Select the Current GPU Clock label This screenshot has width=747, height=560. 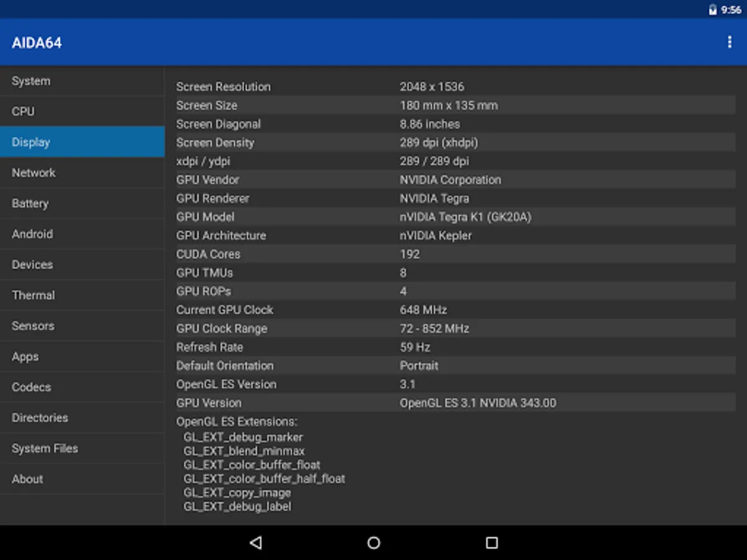pos(225,310)
